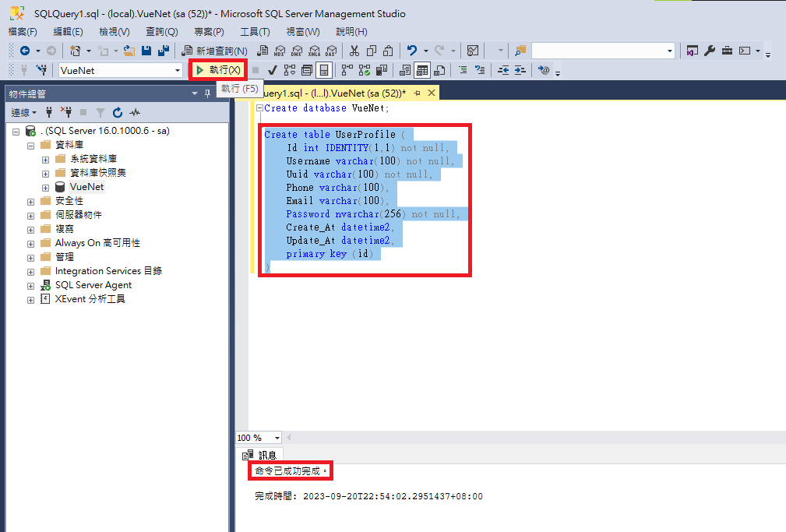Click the Database Engine Query icon
This screenshot has width=786, height=532.
pyautogui.click(x=263, y=51)
